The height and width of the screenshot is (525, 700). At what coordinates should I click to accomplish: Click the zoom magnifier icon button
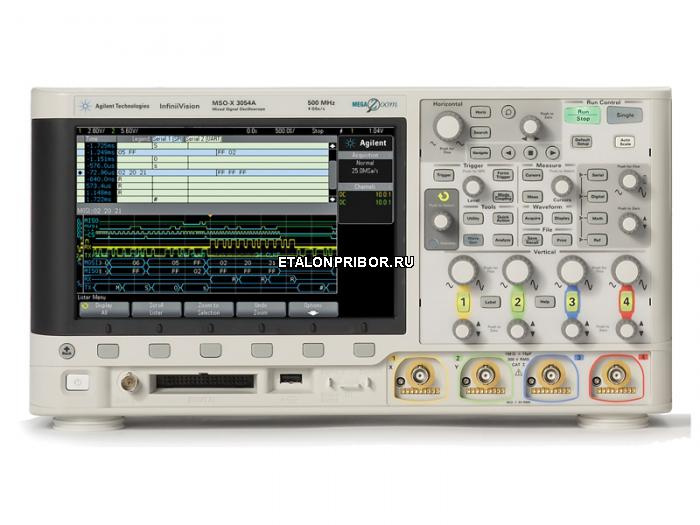pyautogui.click(x=509, y=111)
